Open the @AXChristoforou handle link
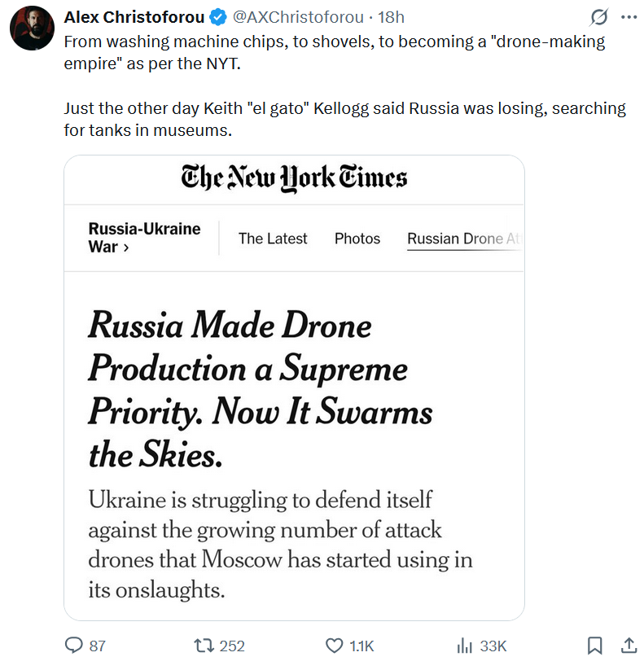Screen dimensions: 644x670 click(x=298, y=18)
